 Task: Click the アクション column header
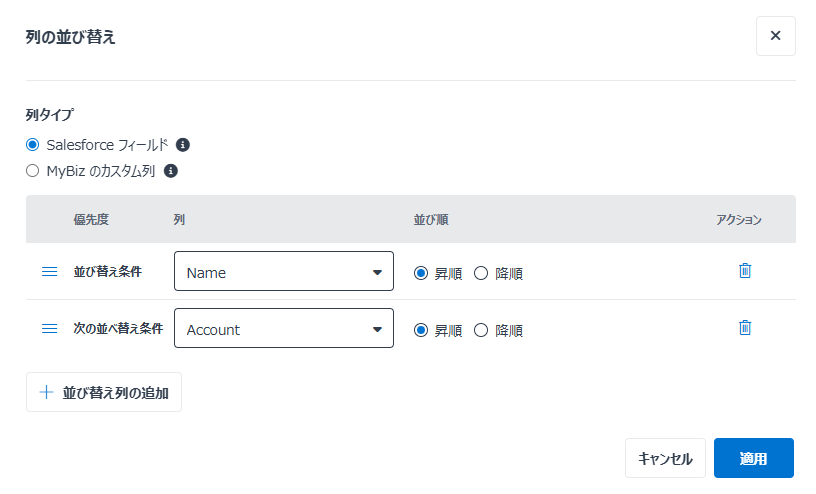pyautogui.click(x=739, y=219)
